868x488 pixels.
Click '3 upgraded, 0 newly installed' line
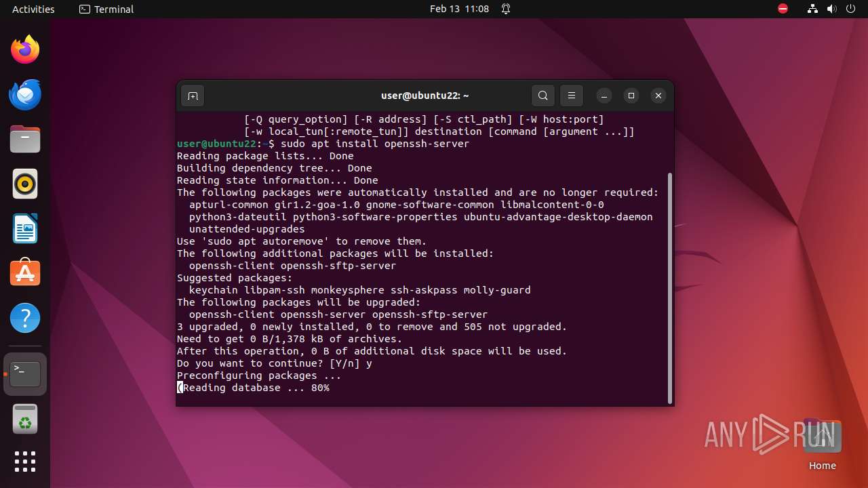[x=372, y=327]
